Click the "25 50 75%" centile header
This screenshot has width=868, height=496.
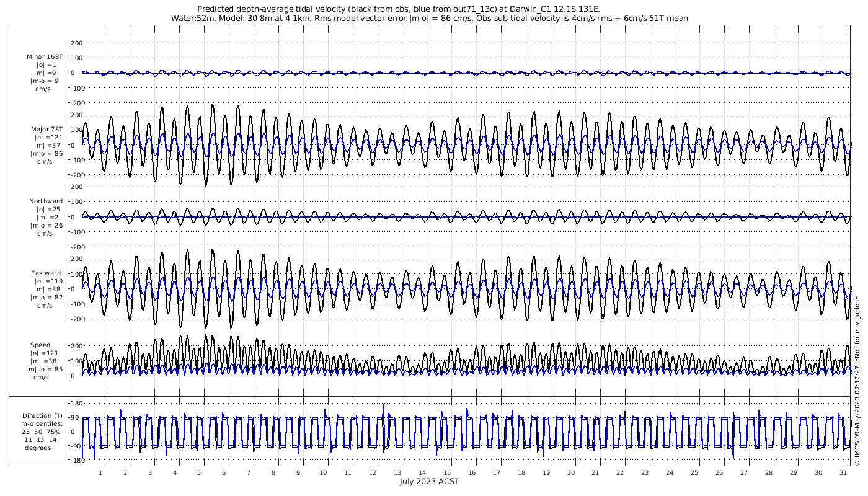click(42, 432)
